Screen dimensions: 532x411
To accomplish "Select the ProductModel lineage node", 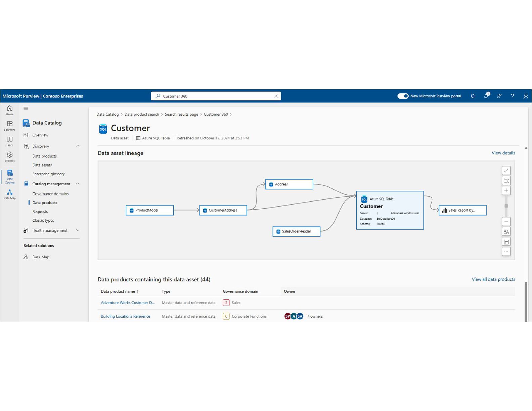I will pos(150,210).
